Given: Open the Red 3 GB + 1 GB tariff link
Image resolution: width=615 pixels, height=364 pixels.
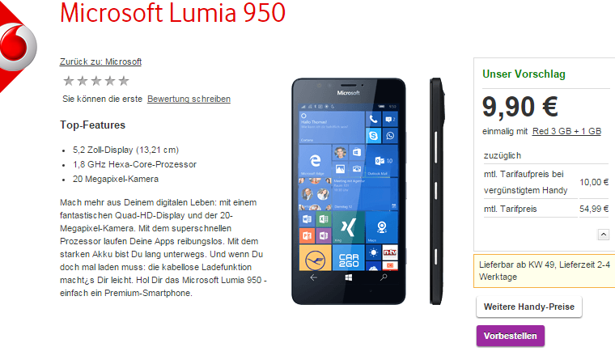Looking at the screenshot, I should 566,131.
